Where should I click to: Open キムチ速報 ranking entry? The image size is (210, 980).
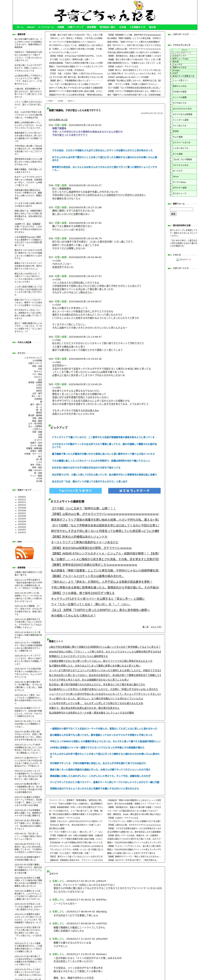point(177,137)
